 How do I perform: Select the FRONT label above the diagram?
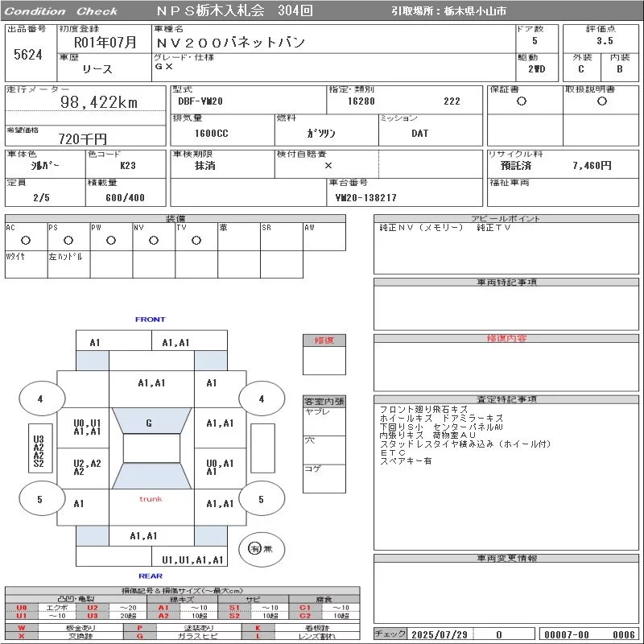[x=151, y=320]
